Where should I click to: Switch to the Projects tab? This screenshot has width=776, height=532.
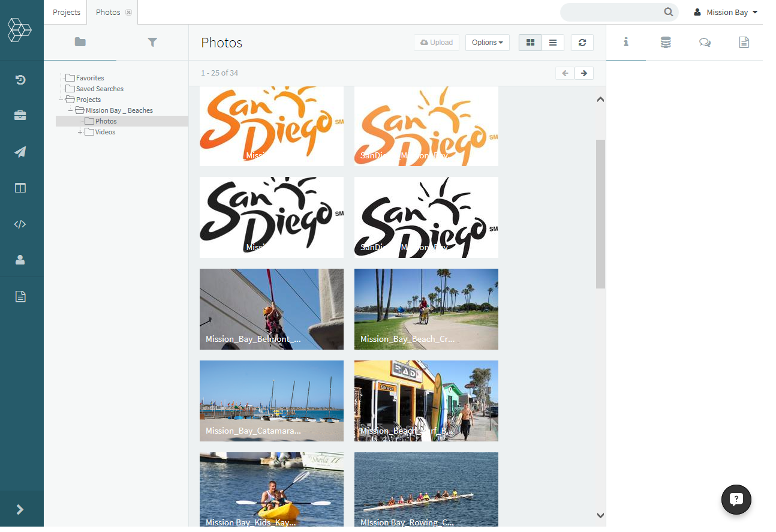[67, 12]
